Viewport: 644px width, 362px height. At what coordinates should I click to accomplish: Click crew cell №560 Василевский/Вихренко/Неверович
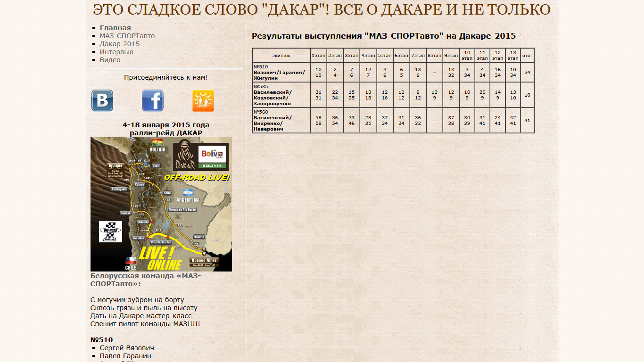pos(281,120)
